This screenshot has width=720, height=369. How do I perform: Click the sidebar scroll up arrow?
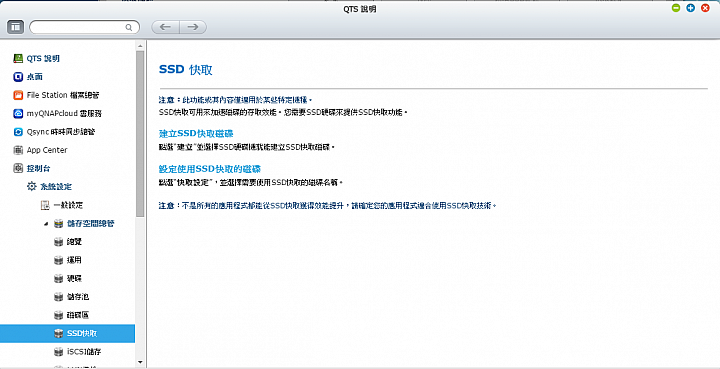point(140,45)
